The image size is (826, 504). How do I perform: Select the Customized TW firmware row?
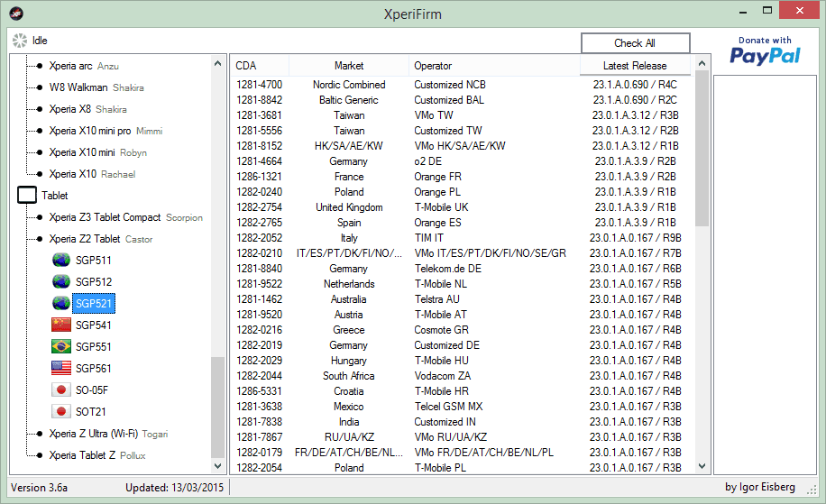pyautogui.click(x=462, y=130)
